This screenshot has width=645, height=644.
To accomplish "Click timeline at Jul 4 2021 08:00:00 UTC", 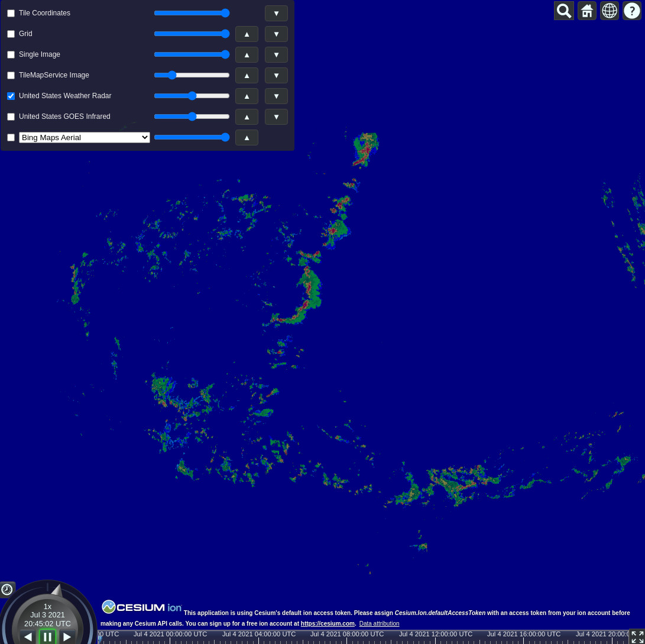I will click(347, 634).
